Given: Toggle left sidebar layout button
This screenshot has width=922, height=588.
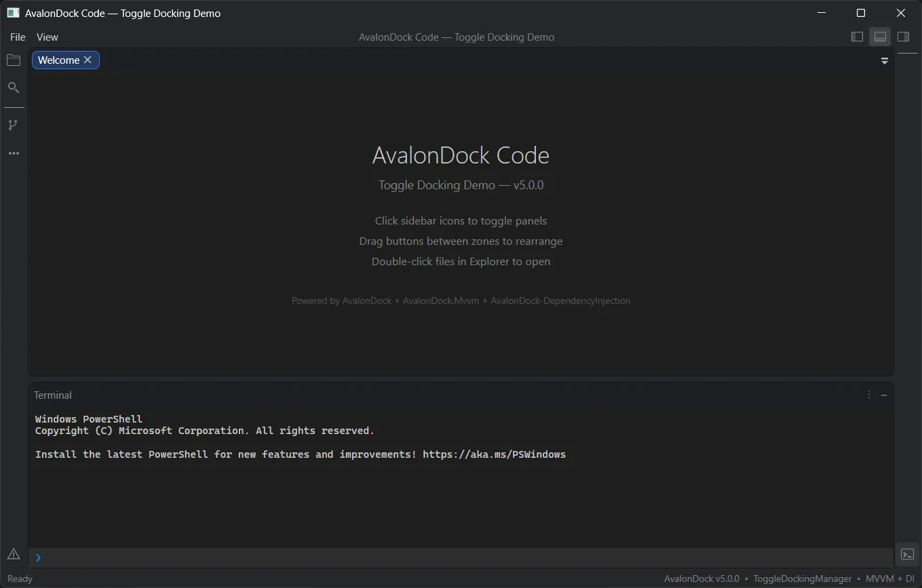Looking at the screenshot, I should click(857, 37).
